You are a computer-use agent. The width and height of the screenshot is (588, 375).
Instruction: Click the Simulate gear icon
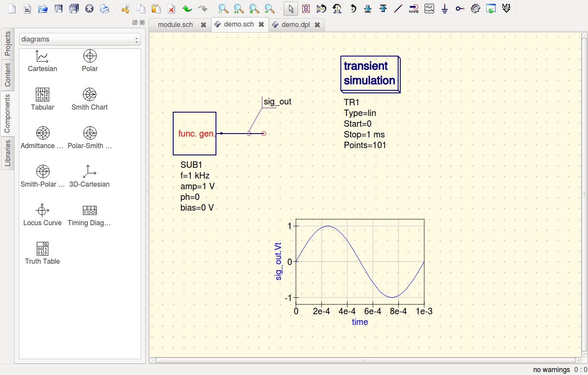pos(475,9)
